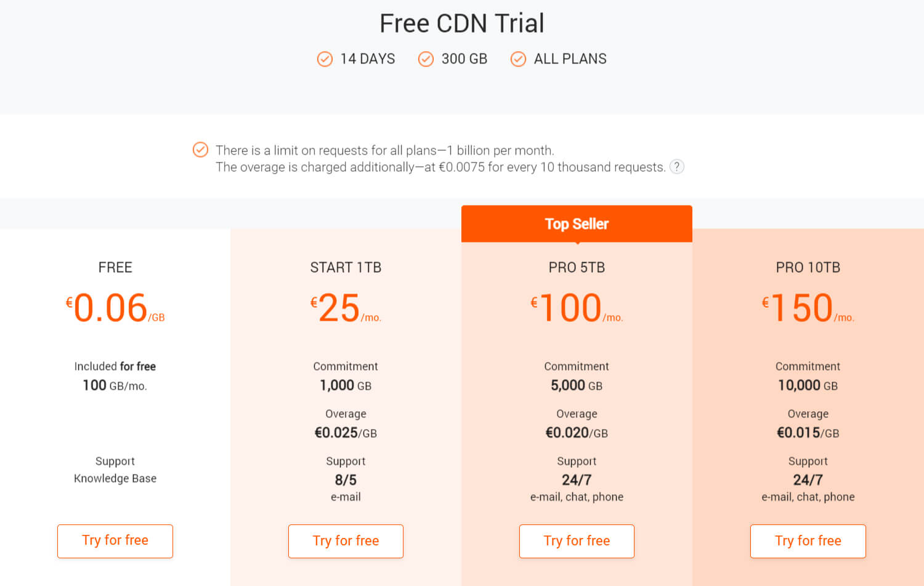Click the checkmark icon beside request limit notice

pos(200,150)
